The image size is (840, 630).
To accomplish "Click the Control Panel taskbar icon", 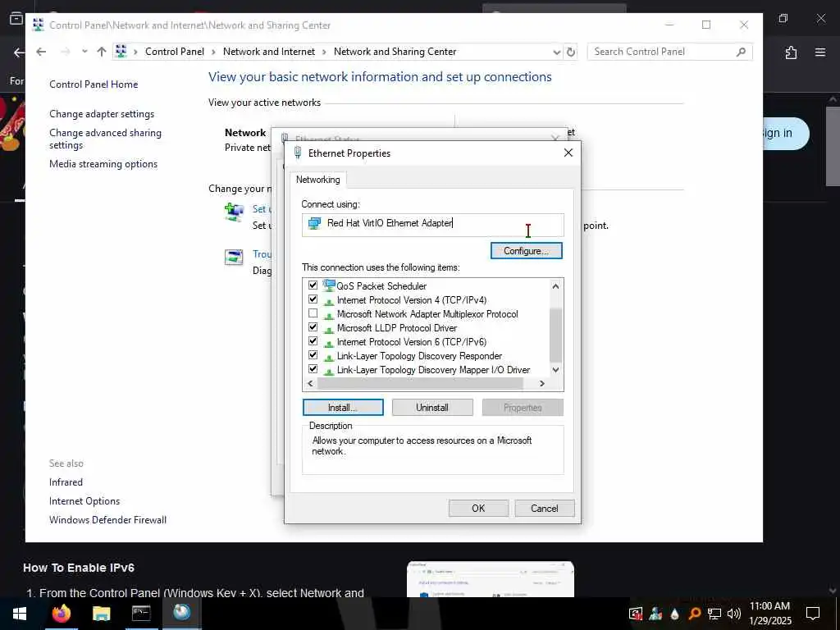I will [x=181, y=613].
